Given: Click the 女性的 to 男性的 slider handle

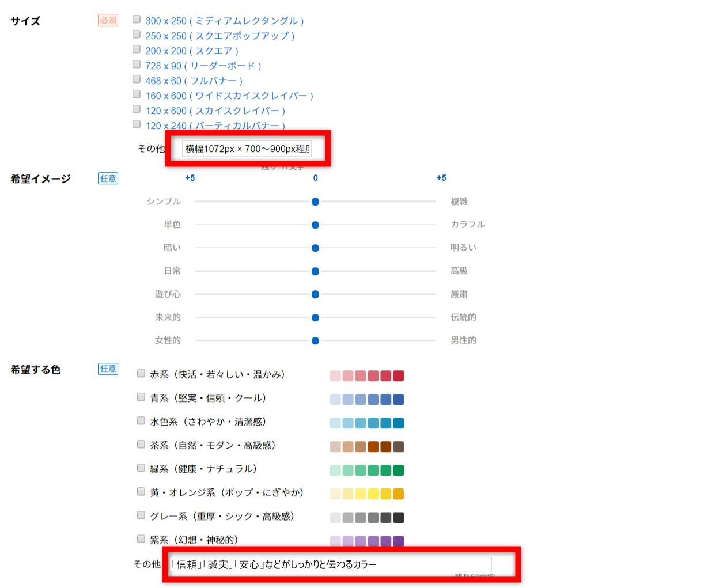Looking at the screenshot, I should coord(315,341).
